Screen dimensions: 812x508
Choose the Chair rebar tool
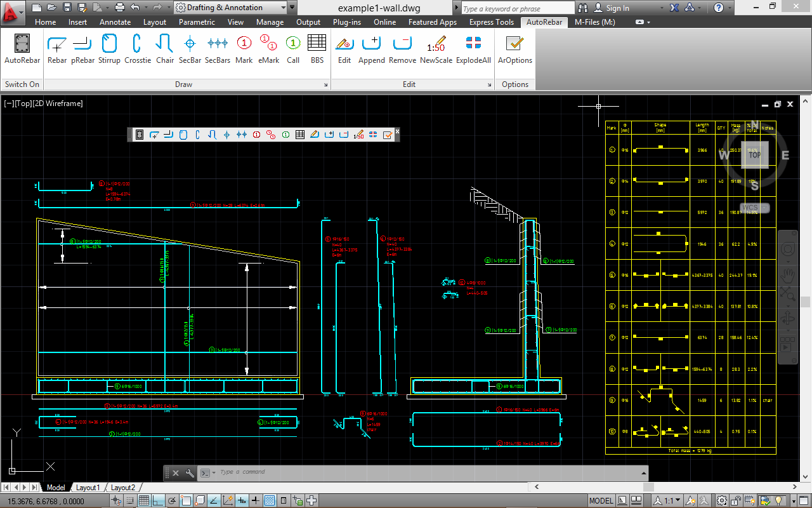click(x=165, y=50)
